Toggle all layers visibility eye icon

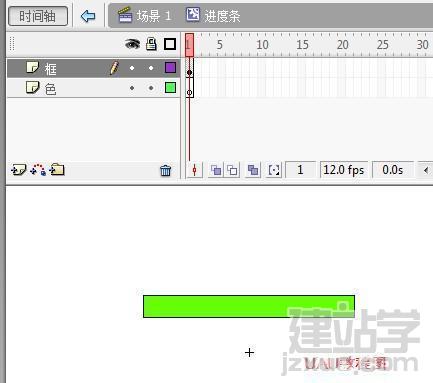click(x=132, y=44)
